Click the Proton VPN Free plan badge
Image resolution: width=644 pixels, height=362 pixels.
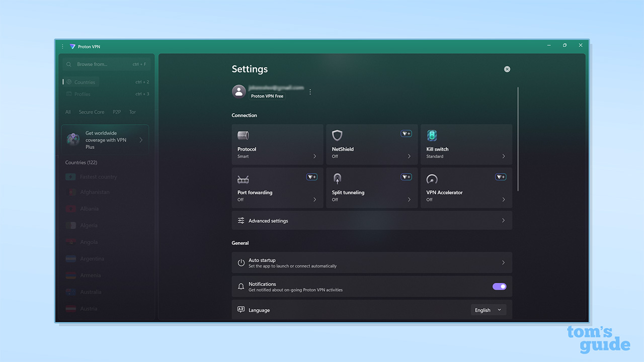click(267, 96)
